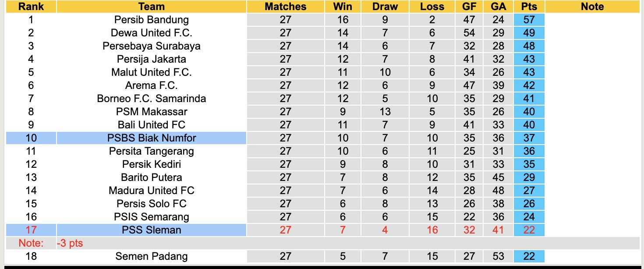644x269 pixels.
Task: Click the Persib Bandung team name
Action: click(x=151, y=20)
